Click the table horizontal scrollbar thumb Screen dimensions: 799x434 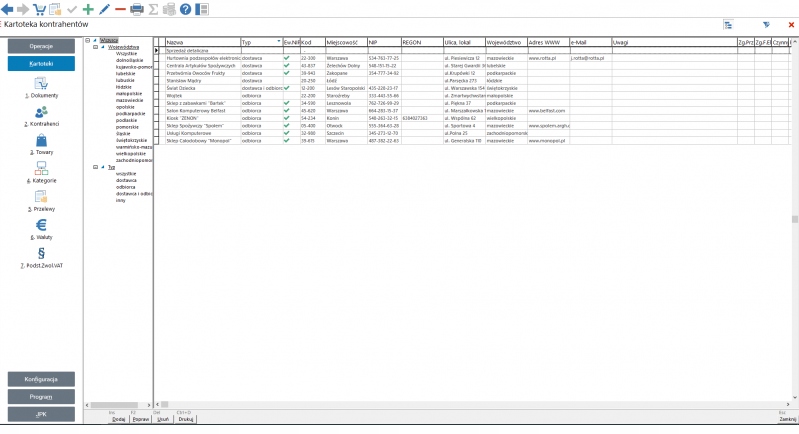click(165, 404)
